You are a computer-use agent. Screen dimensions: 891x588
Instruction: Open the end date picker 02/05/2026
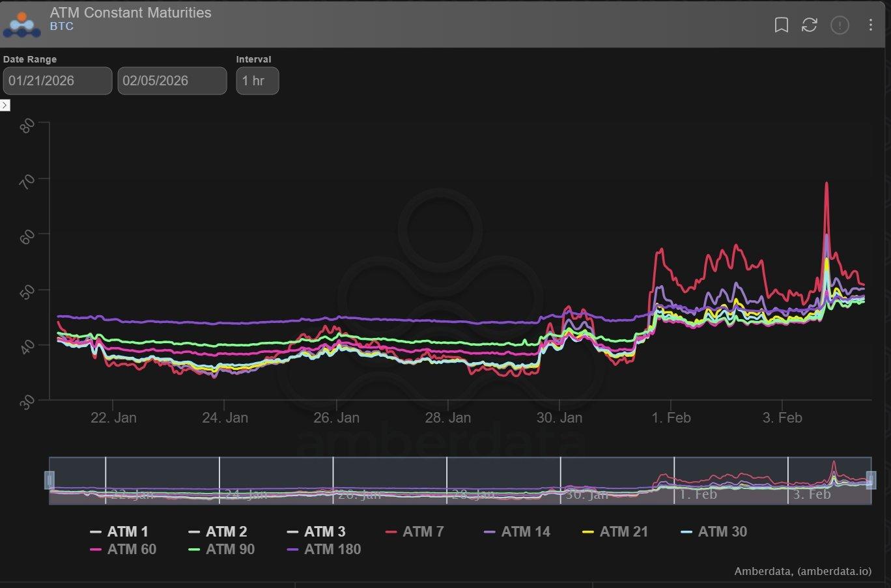[x=172, y=81]
